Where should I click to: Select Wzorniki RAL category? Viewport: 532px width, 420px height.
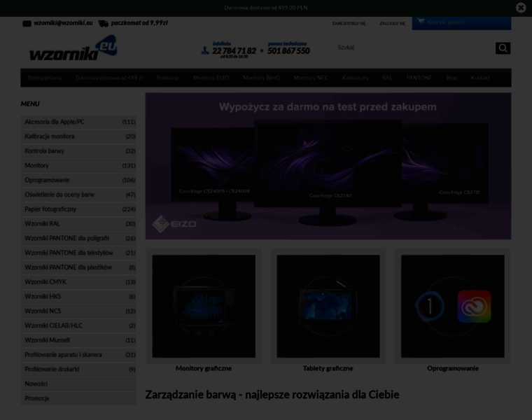coord(78,224)
